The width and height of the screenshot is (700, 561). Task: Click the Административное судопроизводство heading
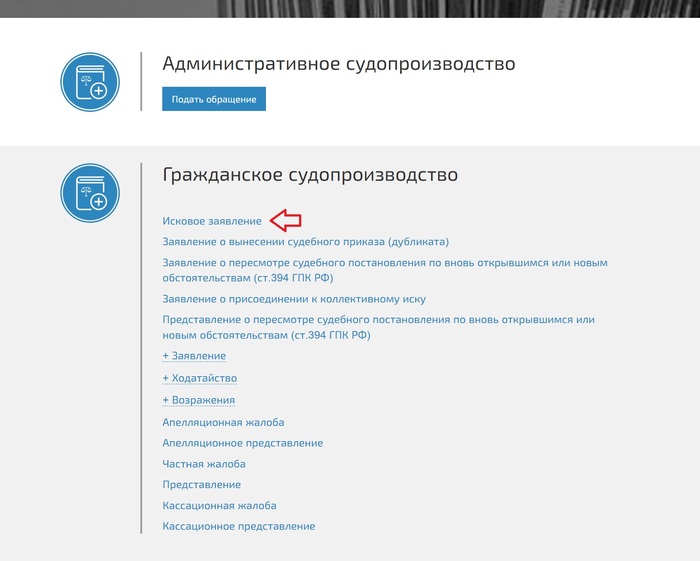339,64
